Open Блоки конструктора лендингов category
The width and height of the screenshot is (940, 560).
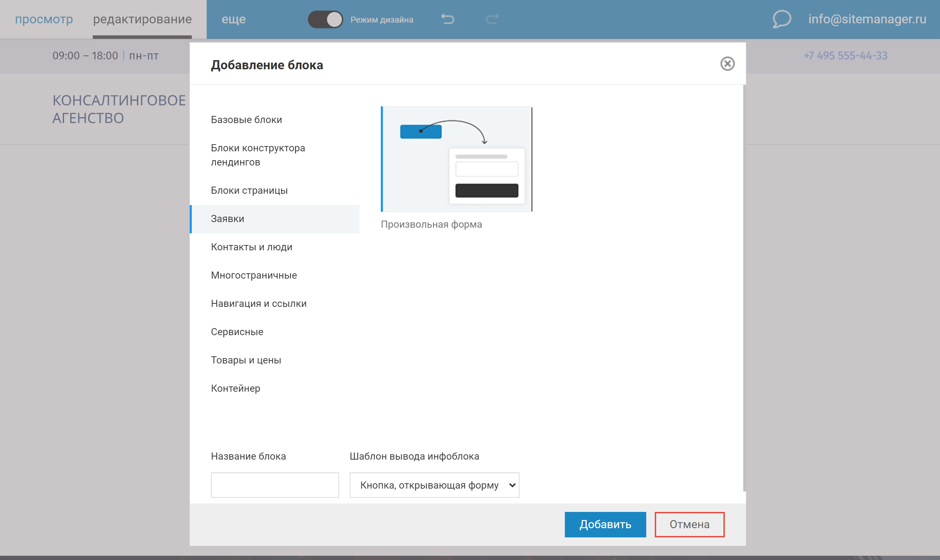coord(258,155)
